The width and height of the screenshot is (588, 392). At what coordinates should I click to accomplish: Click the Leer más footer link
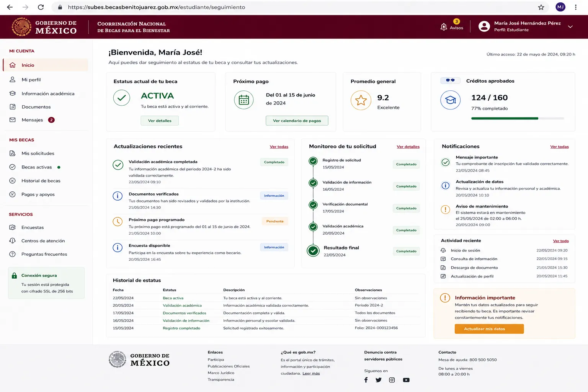coord(311,374)
